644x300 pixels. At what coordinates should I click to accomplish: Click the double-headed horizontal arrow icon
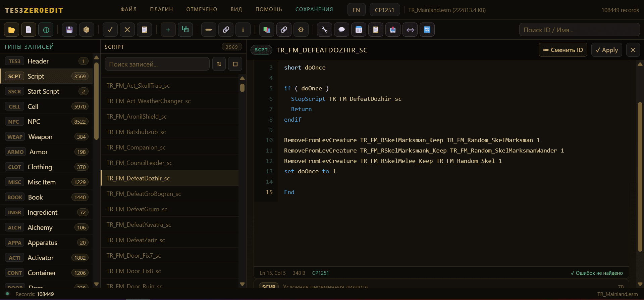(410, 30)
